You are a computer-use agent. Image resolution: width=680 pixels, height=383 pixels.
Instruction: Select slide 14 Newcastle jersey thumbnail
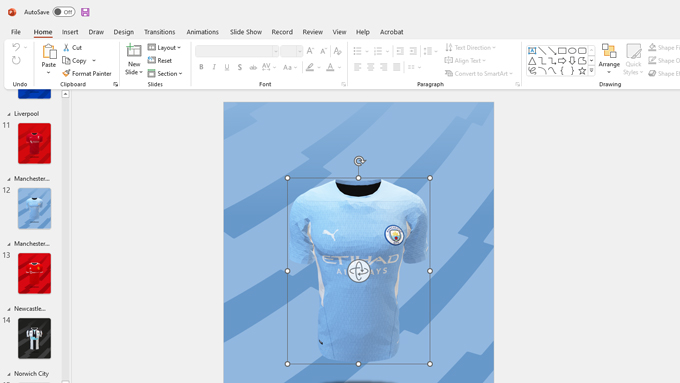click(x=34, y=338)
